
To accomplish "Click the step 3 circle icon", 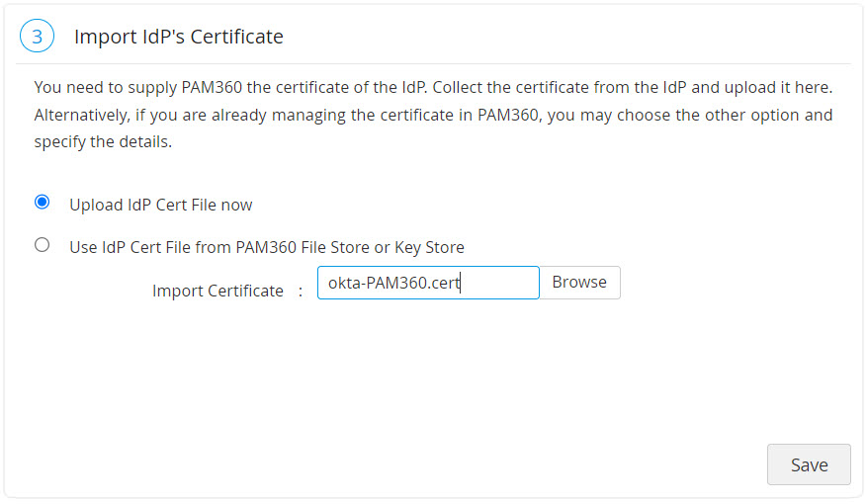I will (37, 38).
